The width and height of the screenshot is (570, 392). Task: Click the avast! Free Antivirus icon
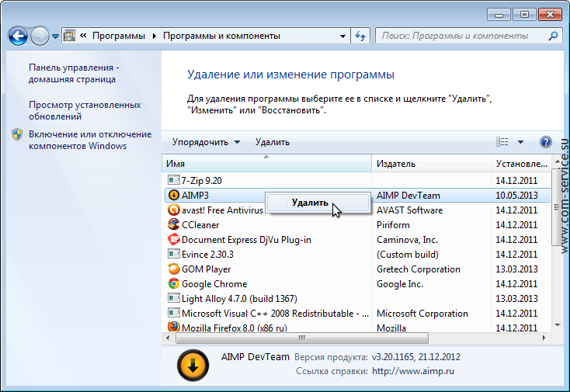[x=174, y=210]
